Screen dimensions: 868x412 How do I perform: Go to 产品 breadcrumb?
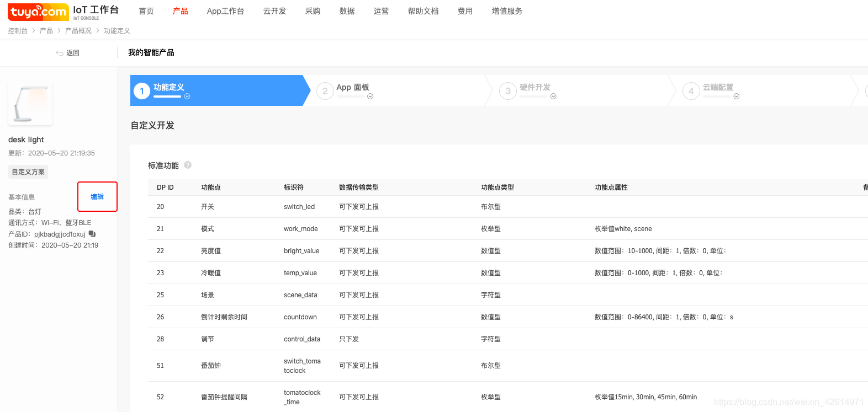46,31
